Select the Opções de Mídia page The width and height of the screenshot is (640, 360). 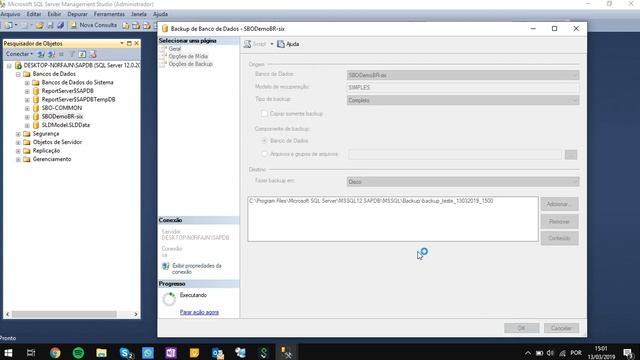[188, 56]
